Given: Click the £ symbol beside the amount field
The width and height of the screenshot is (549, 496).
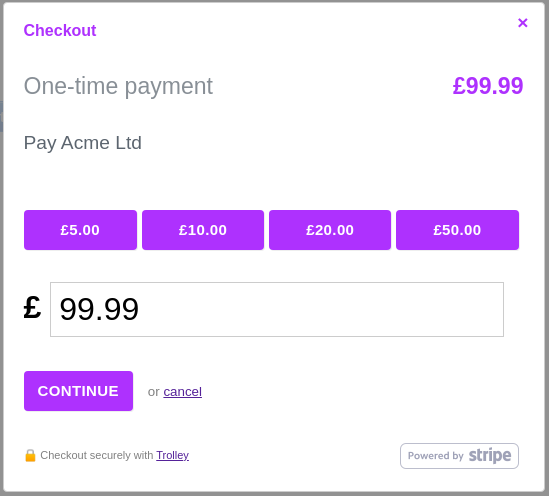Looking at the screenshot, I should tap(33, 307).
